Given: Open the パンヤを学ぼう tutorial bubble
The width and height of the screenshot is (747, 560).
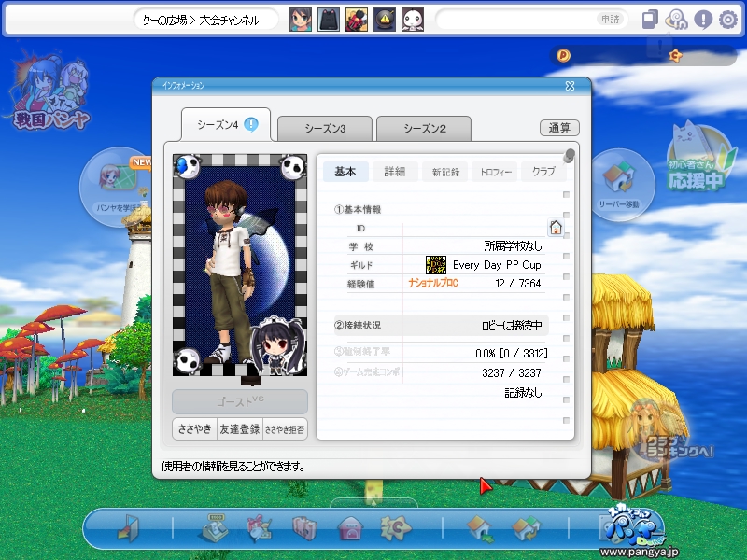Looking at the screenshot, I should 117,187.
